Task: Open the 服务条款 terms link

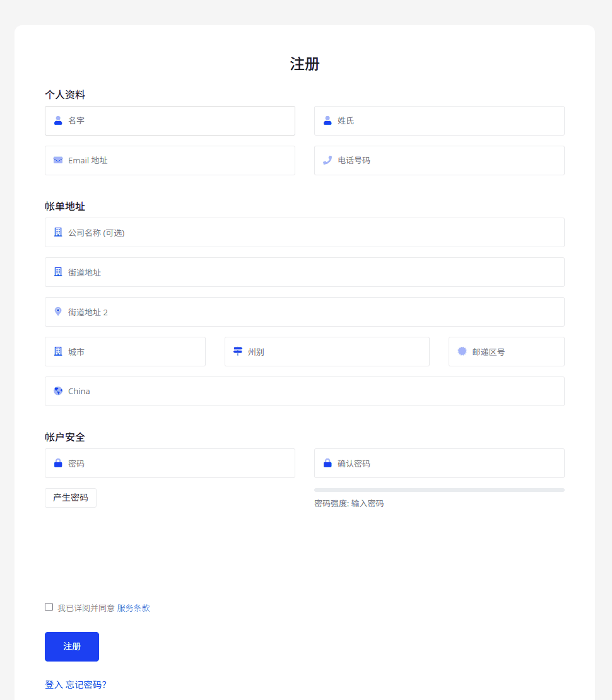Action: (x=134, y=608)
